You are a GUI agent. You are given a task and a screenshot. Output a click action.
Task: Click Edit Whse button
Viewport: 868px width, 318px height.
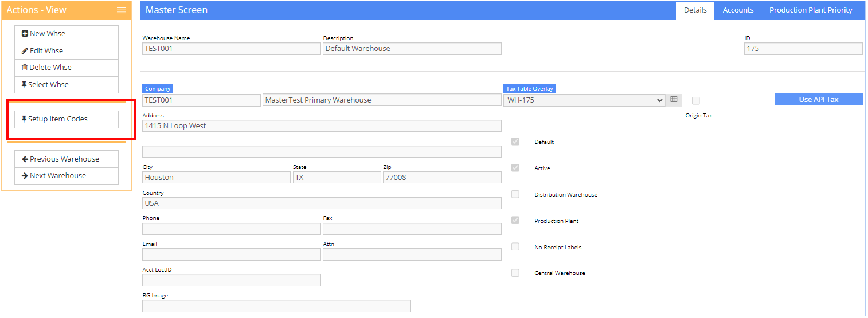(x=67, y=51)
